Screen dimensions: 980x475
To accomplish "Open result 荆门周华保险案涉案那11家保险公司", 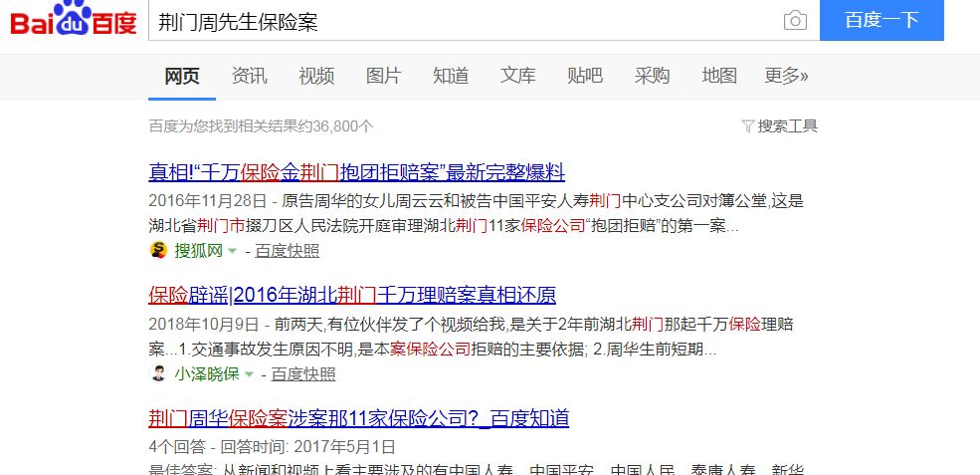I will pos(359,417).
